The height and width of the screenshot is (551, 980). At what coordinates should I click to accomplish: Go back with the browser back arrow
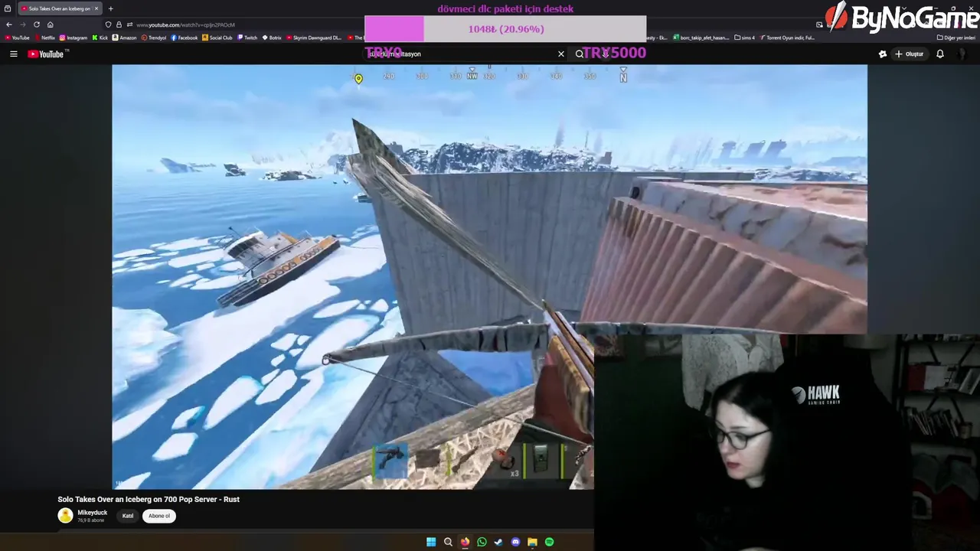9,24
